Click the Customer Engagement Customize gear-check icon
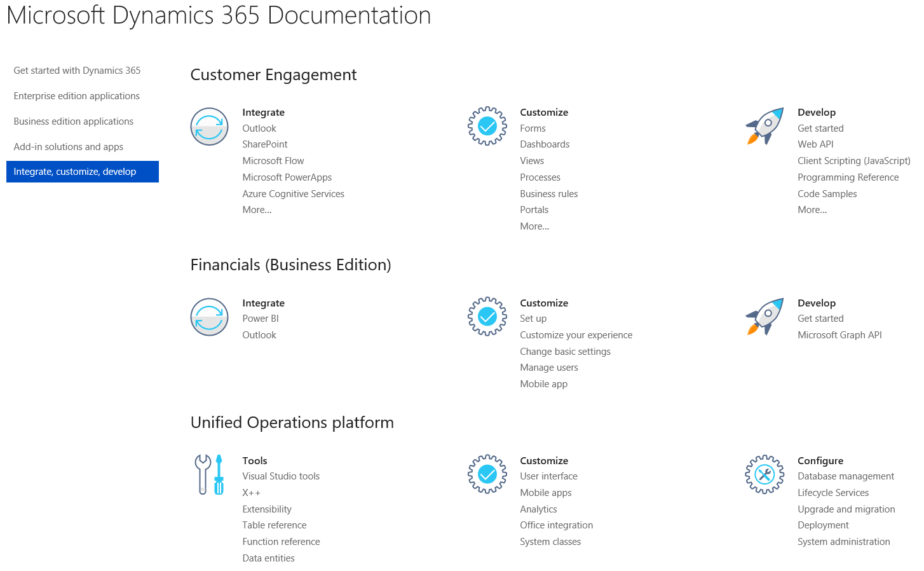The width and height of the screenshot is (924, 571). pos(487,127)
